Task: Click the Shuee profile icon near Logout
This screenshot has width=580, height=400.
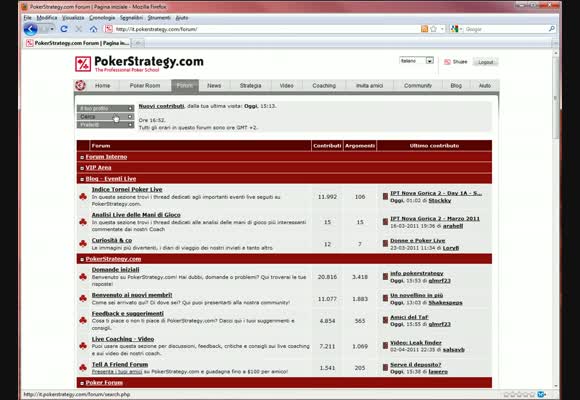Action: coord(447,62)
